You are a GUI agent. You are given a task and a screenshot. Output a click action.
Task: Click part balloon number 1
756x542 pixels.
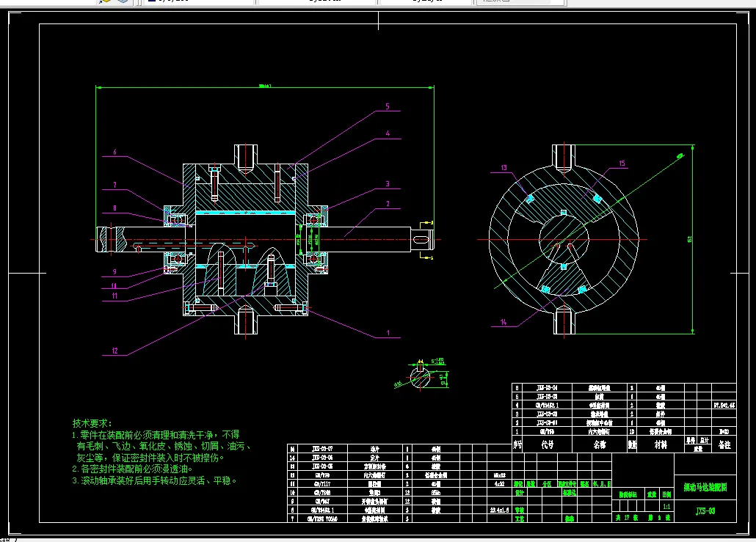click(388, 333)
